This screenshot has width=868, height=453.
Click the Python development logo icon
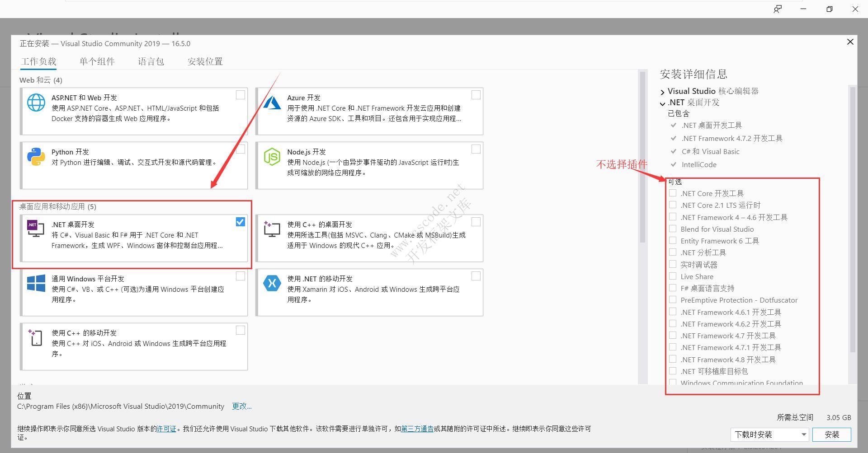click(36, 157)
